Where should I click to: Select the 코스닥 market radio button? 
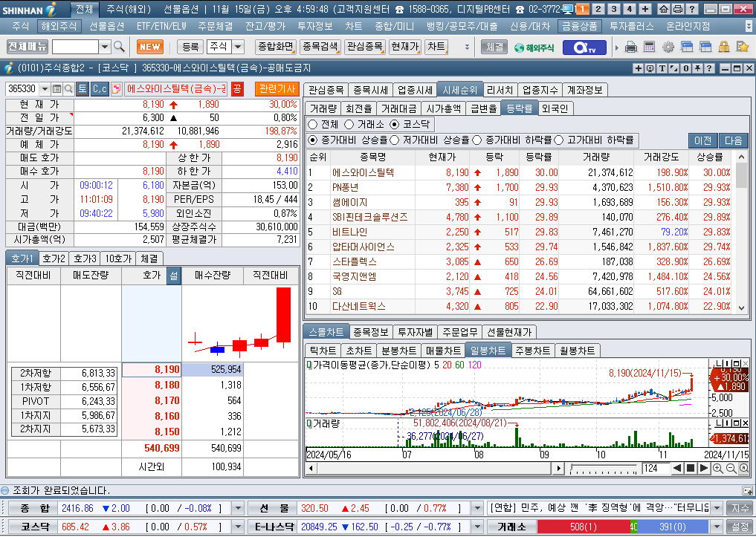pyautogui.click(x=395, y=124)
